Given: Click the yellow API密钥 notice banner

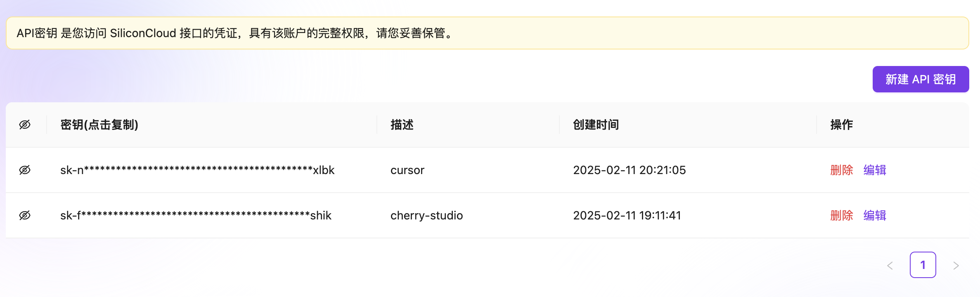Looking at the screenshot, I should (x=487, y=33).
